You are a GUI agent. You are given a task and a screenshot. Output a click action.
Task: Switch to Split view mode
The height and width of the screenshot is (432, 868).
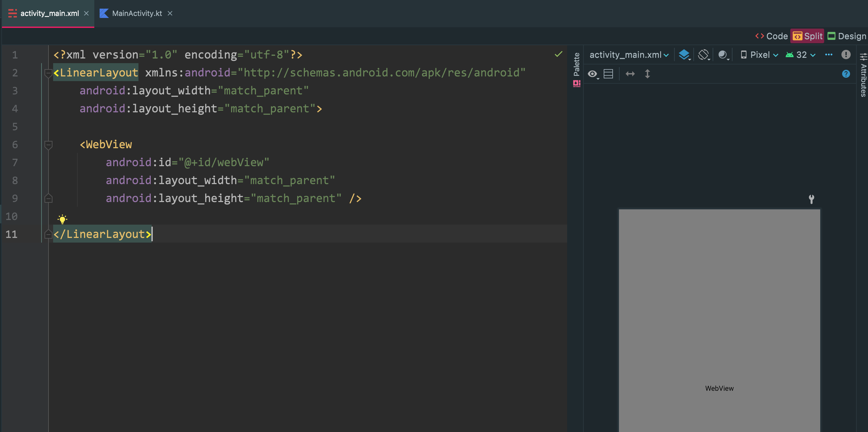(x=807, y=36)
